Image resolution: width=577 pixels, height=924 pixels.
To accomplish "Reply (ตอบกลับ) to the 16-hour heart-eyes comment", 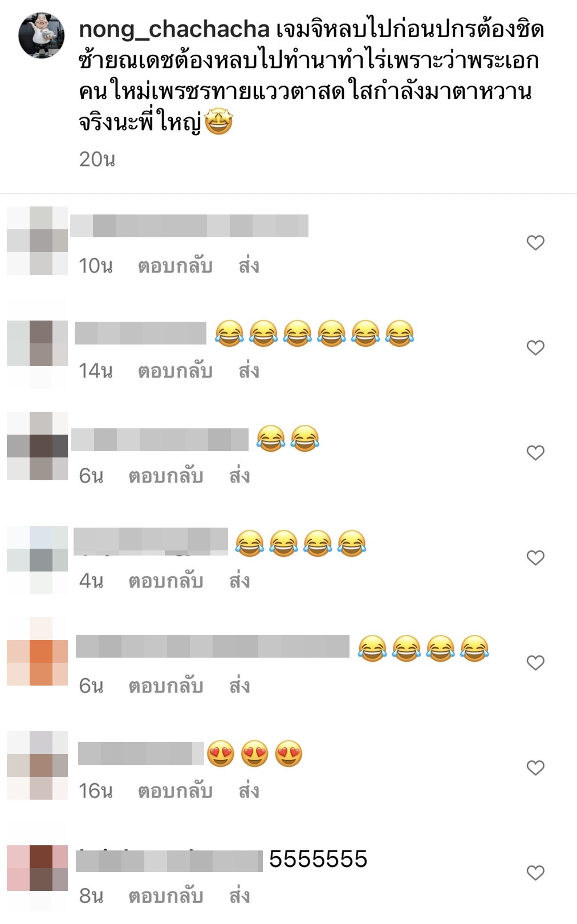I will 176,791.
